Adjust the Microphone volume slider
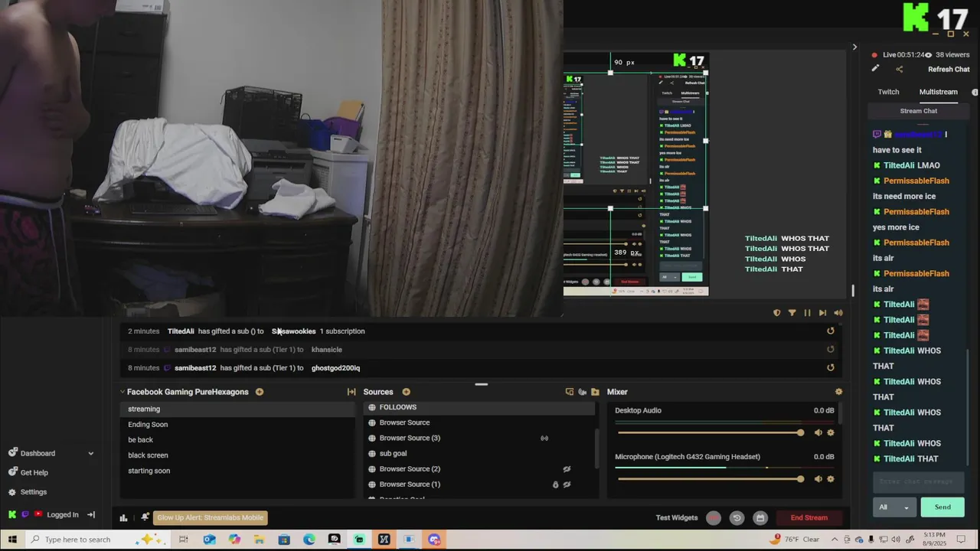Screen dimensions: 980x551 click(x=710, y=479)
